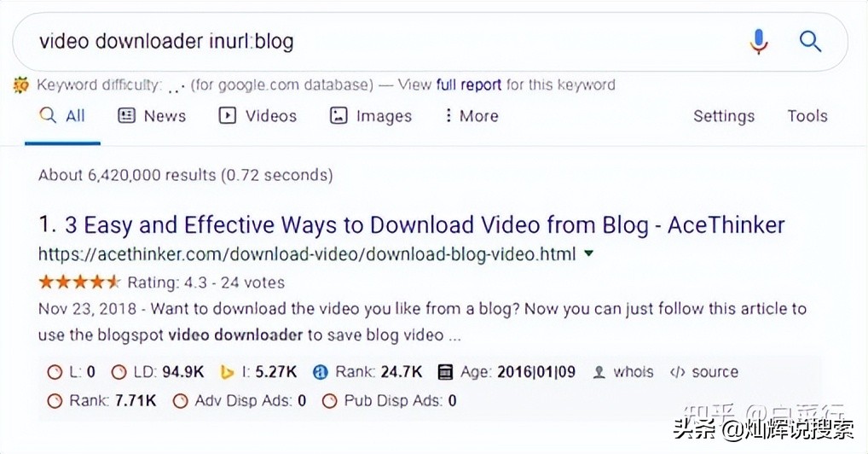Viewport: 868px width, 454px height.
Task: Click the orange star rating
Action: (79, 282)
